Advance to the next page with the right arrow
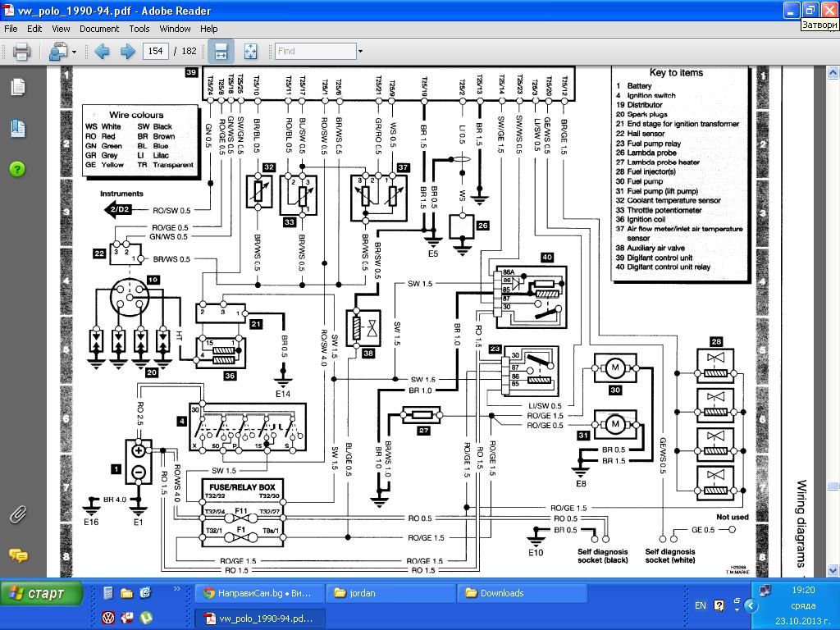The height and width of the screenshot is (630, 840). (x=127, y=52)
